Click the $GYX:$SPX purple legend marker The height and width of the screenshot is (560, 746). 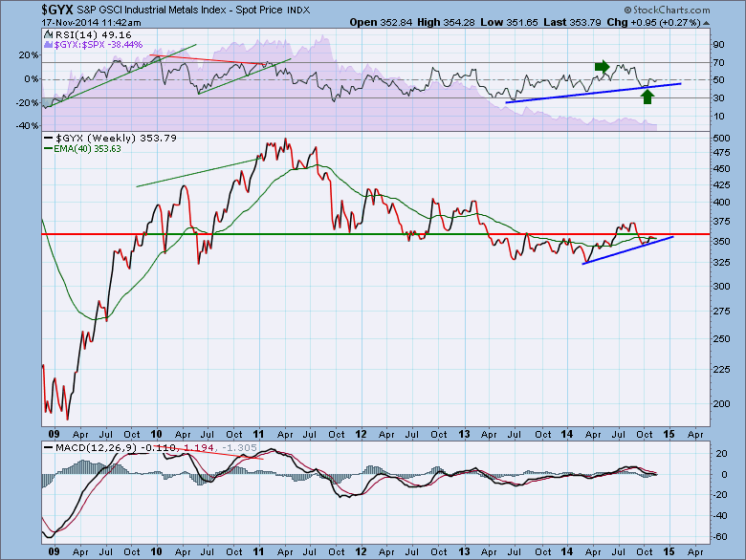[50, 44]
